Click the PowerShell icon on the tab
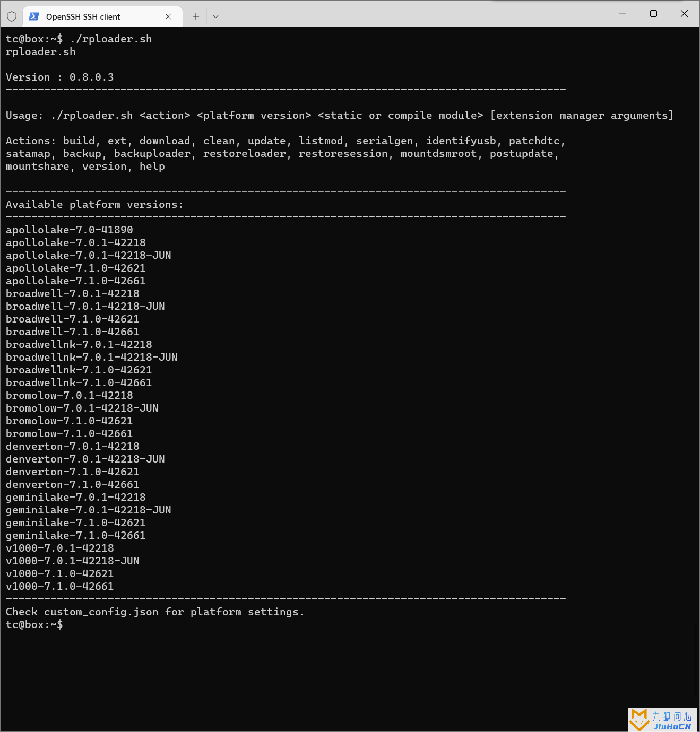The height and width of the screenshot is (732, 700). [x=34, y=16]
